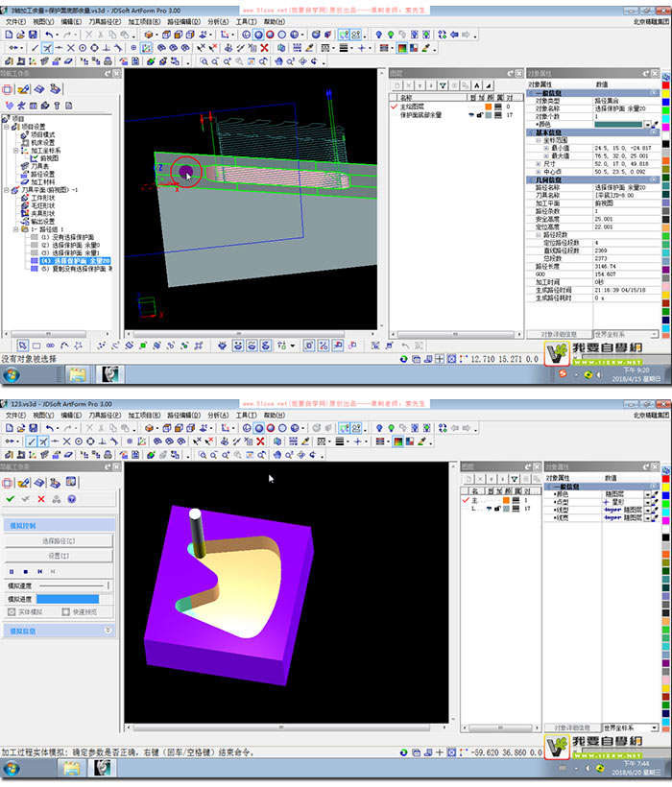Screen dimensions: 672x787
Task: Click the 3D box view icon in upper toolbar
Action: [x=149, y=35]
